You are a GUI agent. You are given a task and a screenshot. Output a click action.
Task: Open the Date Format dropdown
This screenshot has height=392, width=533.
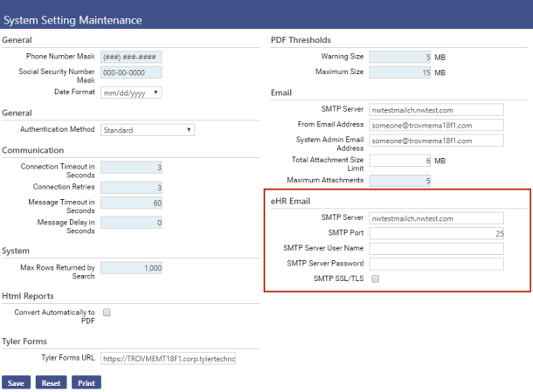131,92
